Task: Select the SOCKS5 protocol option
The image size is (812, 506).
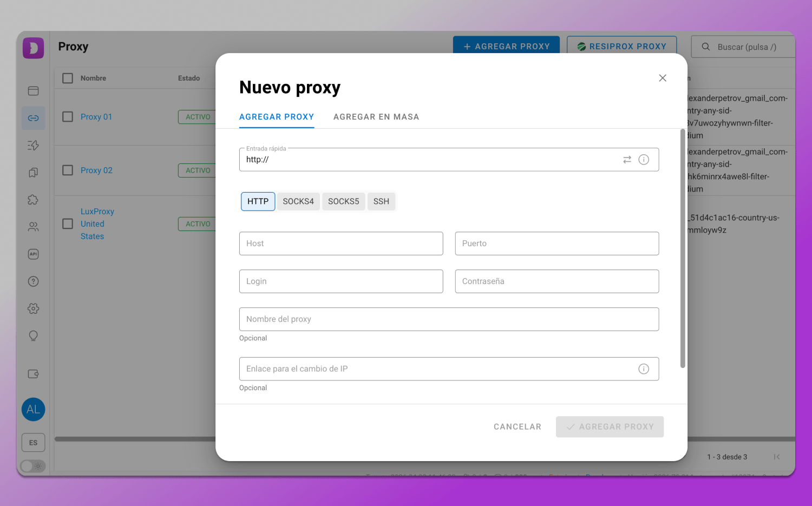Action: click(x=343, y=201)
